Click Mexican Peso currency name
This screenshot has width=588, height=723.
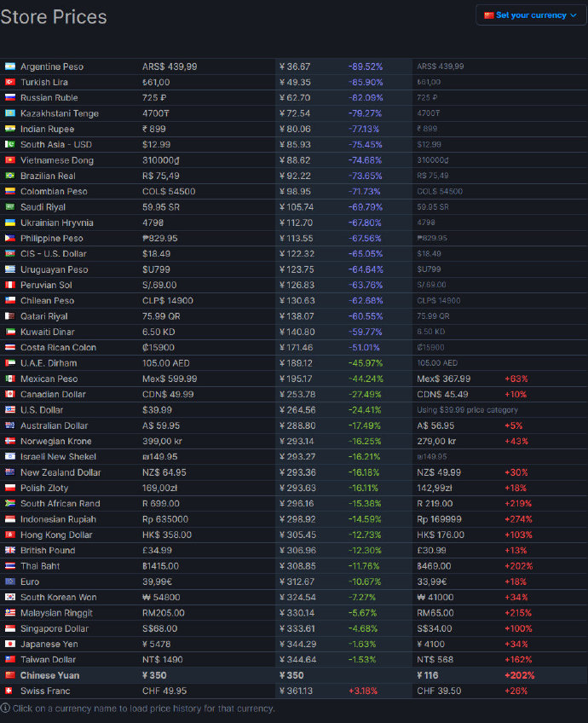pos(49,379)
